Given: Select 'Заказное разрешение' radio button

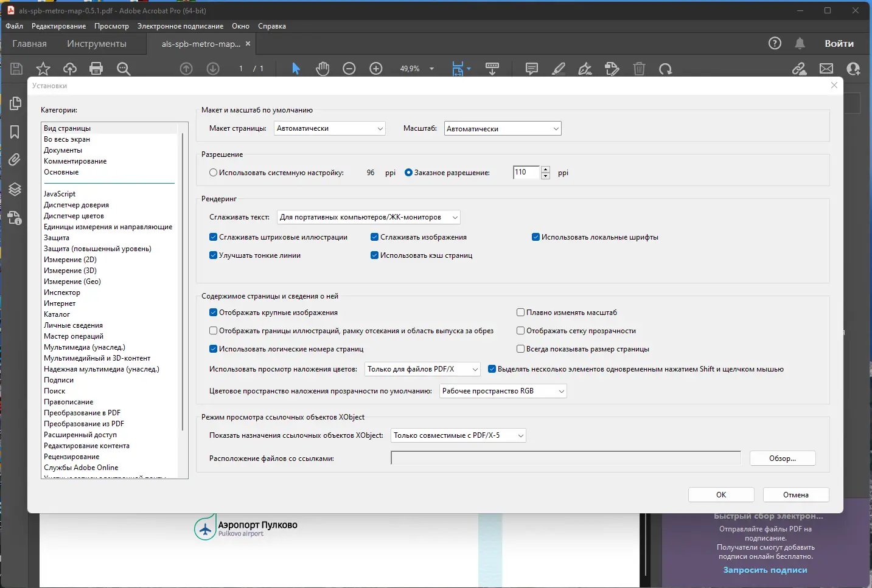Looking at the screenshot, I should pos(408,173).
